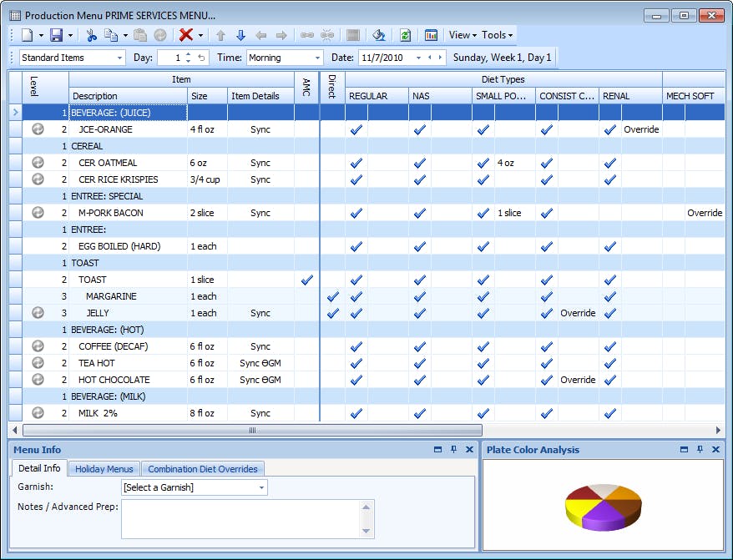Click the Description column header
Viewport: 733px width, 560px height.
tap(128, 96)
